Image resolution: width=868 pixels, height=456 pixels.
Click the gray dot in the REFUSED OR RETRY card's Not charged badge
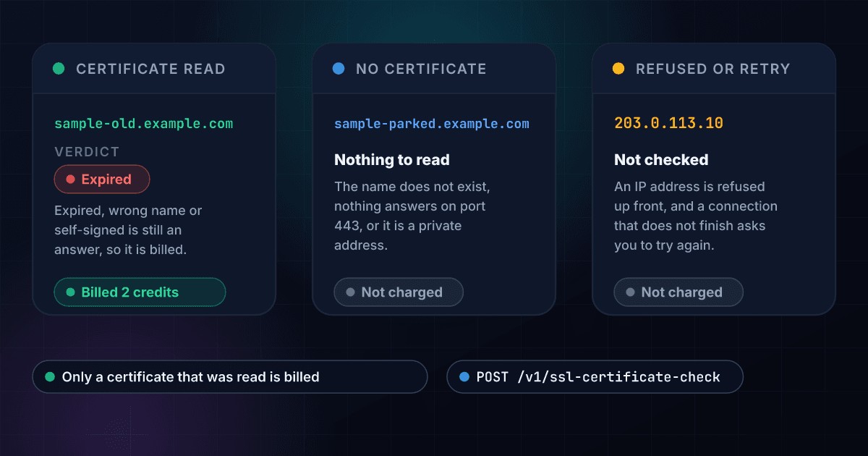point(631,292)
